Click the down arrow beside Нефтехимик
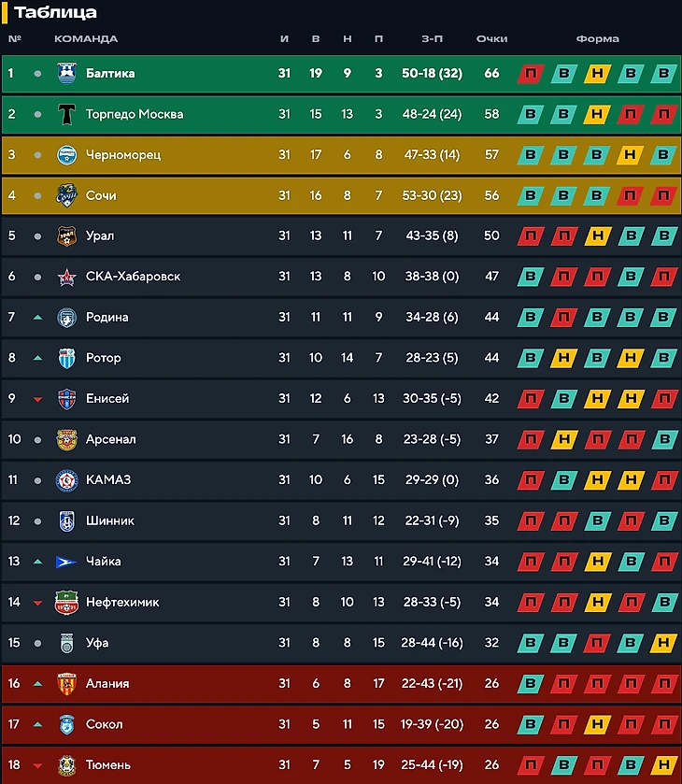The width and height of the screenshot is (682, 784). [x=37, y=603]
